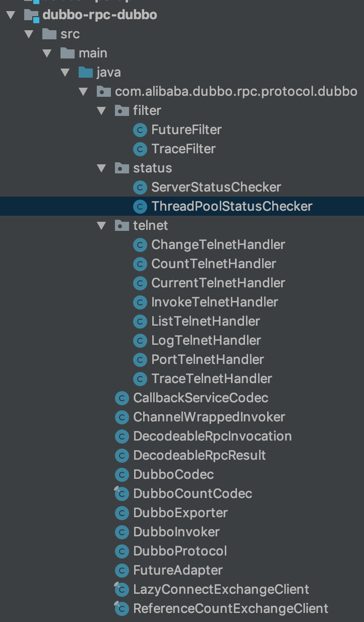The width and height of the screenshot is (364, 622).
Task: Select ThreadPoolStatusChecker in the tree
Action: (231, 207)
